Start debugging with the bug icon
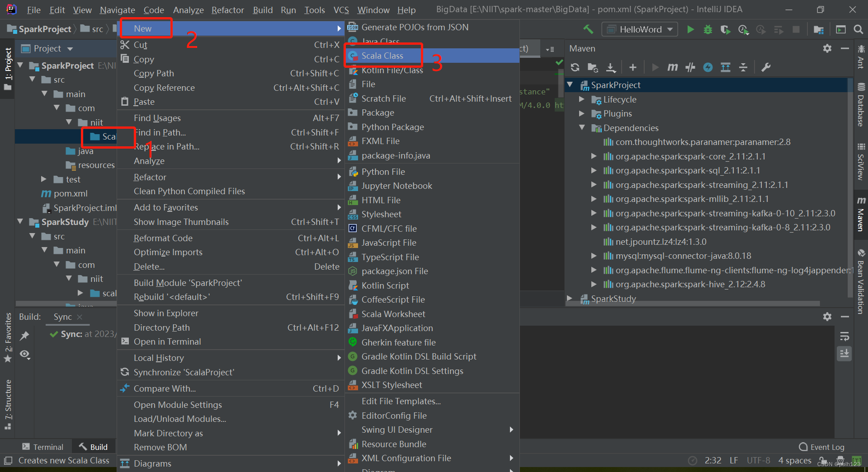Image resolution: width=868 pixels, height=472 pixels. [x=708, y=29]
